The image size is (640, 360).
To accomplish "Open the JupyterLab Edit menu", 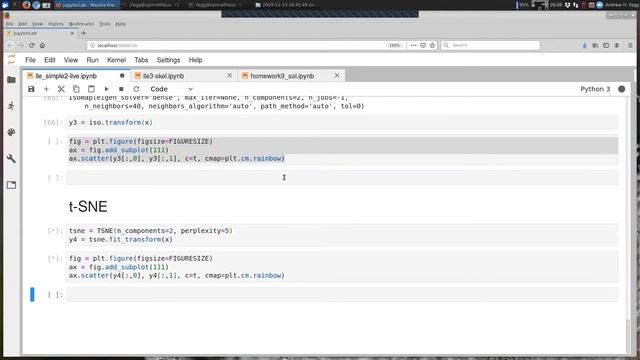I will coord(50,60).
